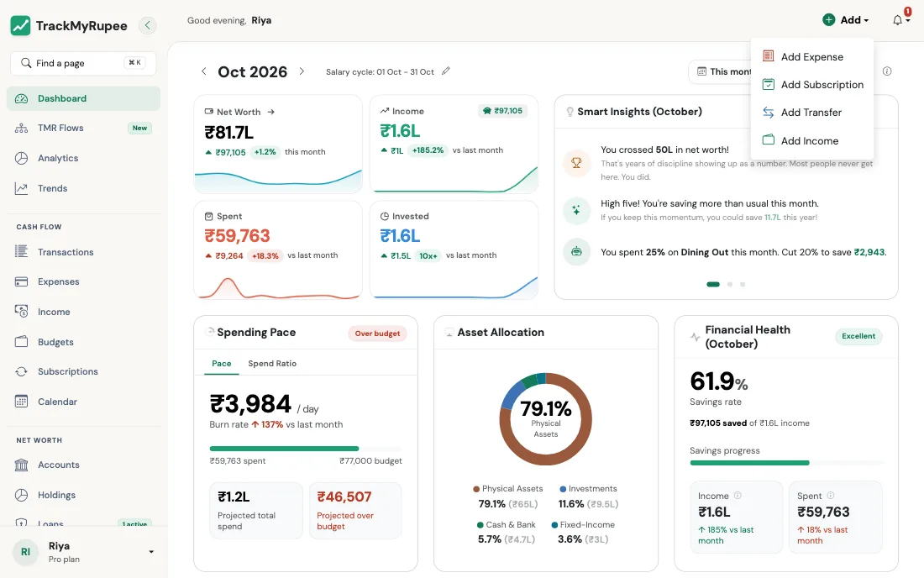
Task: Collapse the sidebar with the chevron button
Action: tap(147, 25)
